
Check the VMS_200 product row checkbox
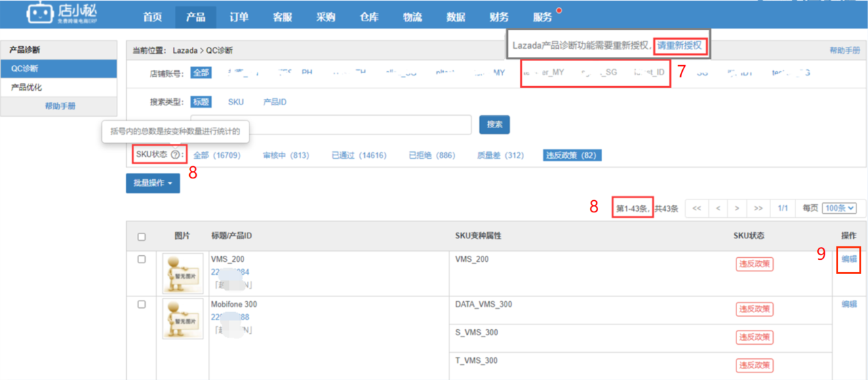pyautogui.click(x=142, y=259)
